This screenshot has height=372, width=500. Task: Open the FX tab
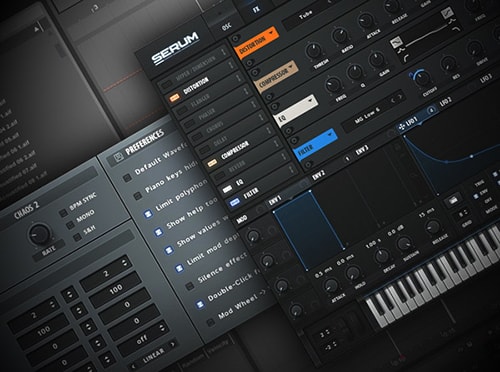click(x=256, y=9)
